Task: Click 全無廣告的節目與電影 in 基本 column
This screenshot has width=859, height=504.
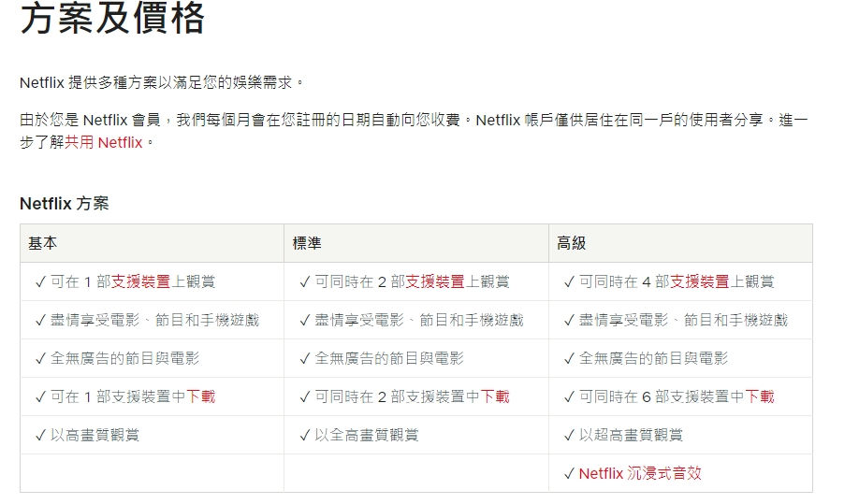Action: 124,358
